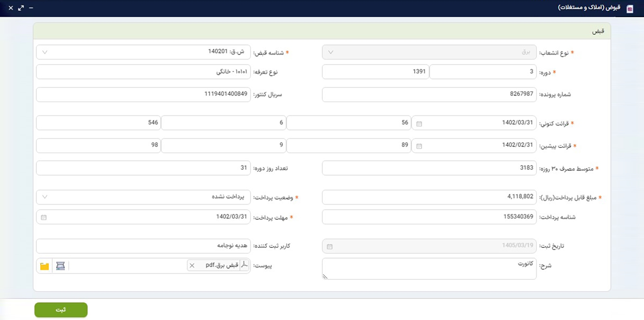This screenshot has width=644, height=320.
Task: Open folder browse icon for attachment
Action: (44, 266)
